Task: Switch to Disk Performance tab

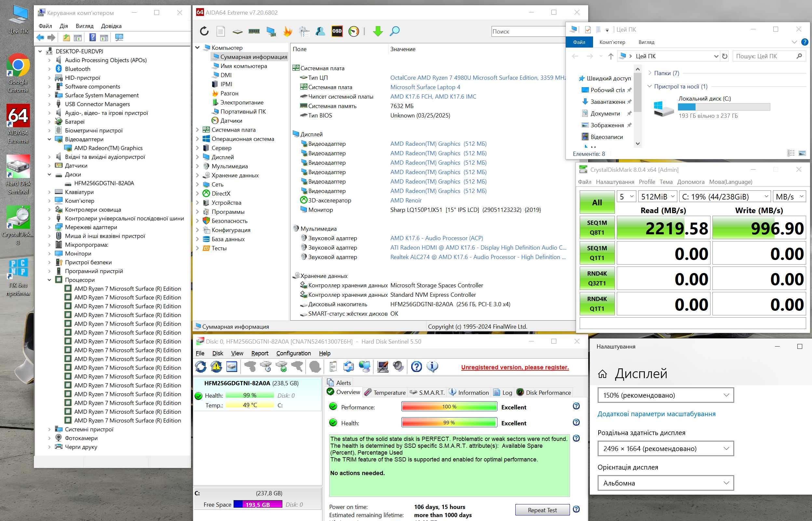Action: click(x=544, y=392)
